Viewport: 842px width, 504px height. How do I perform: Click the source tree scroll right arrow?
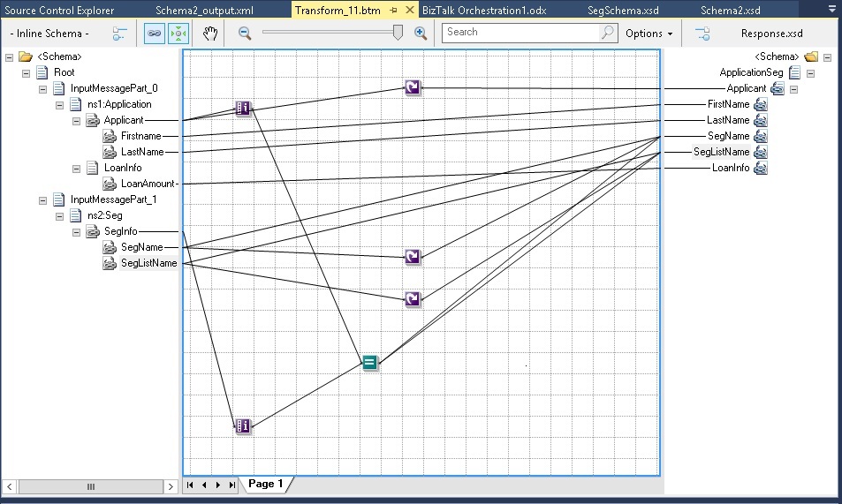(x=171, y=487)
